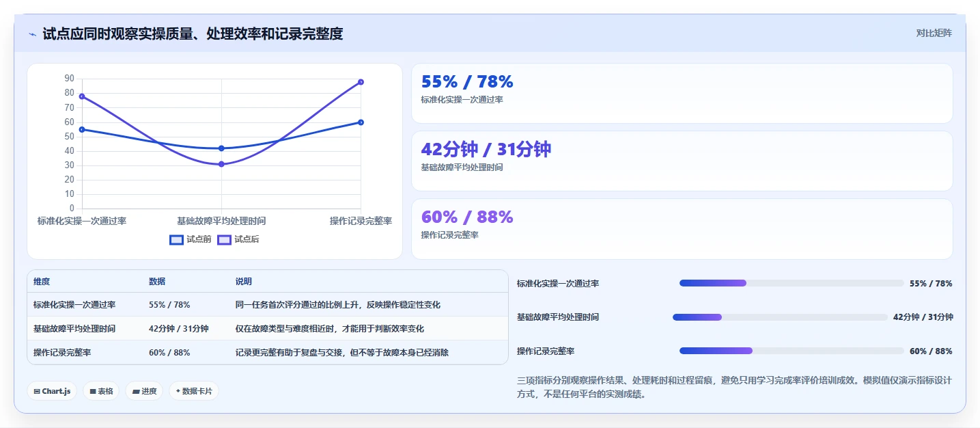Click the 试点前 point at value 60
Screen dimensions: 980x428
coord(361,122)
